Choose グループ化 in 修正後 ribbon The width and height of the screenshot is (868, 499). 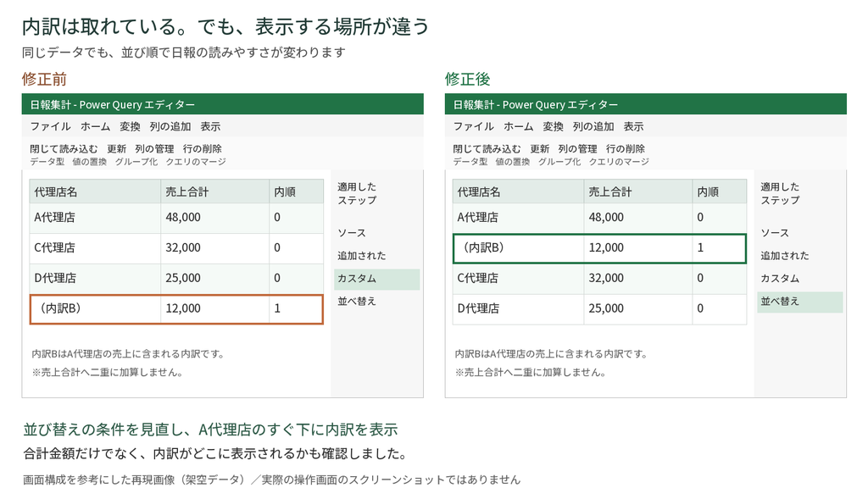[559, 162]
